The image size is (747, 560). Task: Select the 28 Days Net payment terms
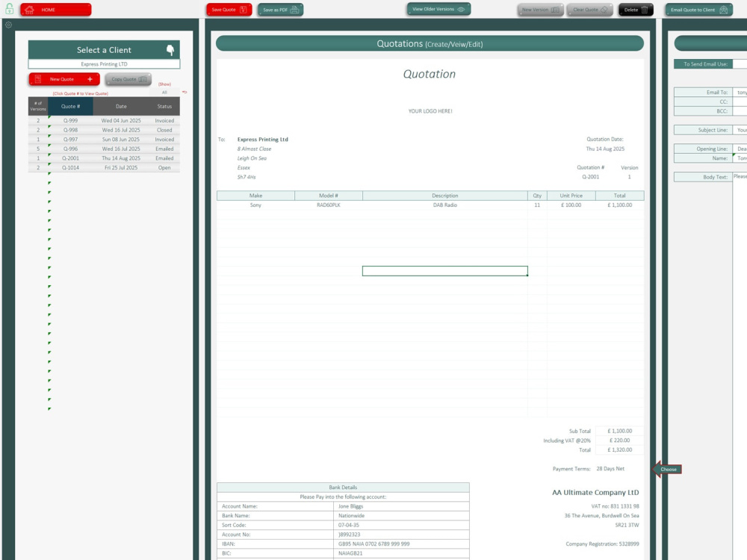[610, 469]
